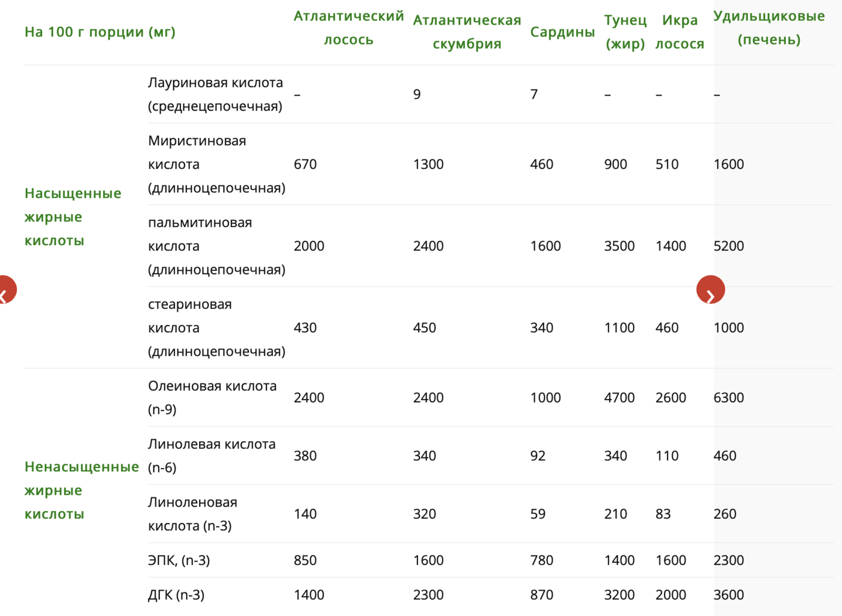The width and height of the screenshot is (842, 616).
Task: Select value '83' in the Икра лосося column
Action: pos(663,514)
